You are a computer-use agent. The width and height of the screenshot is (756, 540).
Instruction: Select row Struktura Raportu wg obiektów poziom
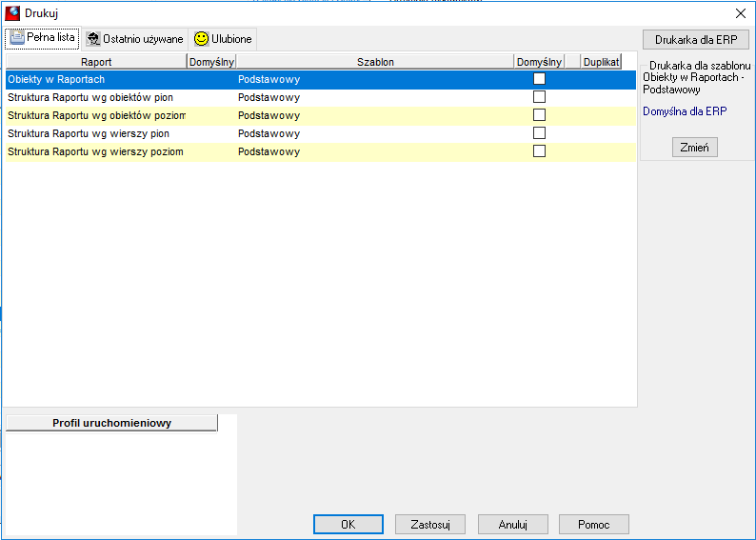(x=321, y=116)
